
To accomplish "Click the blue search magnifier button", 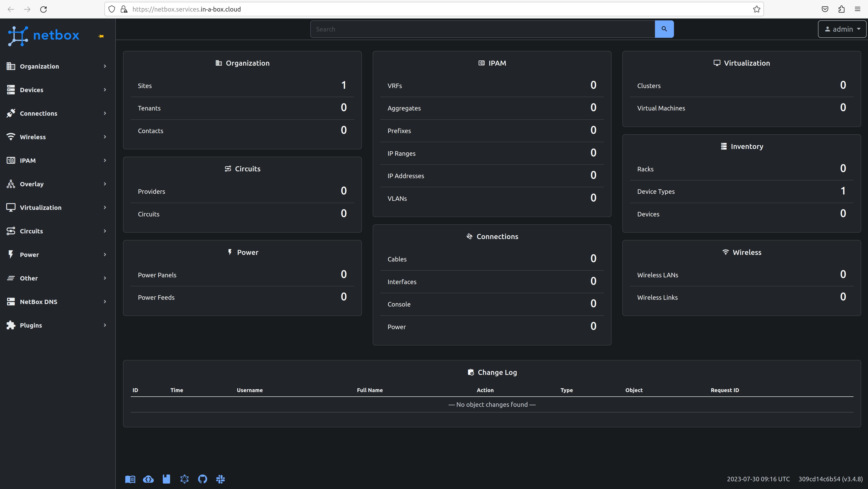I will pos(664,29).
